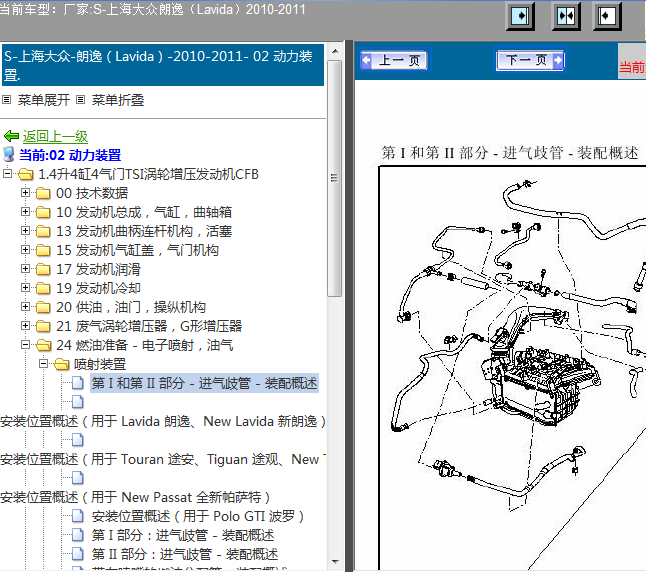Open 安装位置概述（用于 New Passat）document
This screenshot has height=572, width=646.
click(x=135, y=497)
